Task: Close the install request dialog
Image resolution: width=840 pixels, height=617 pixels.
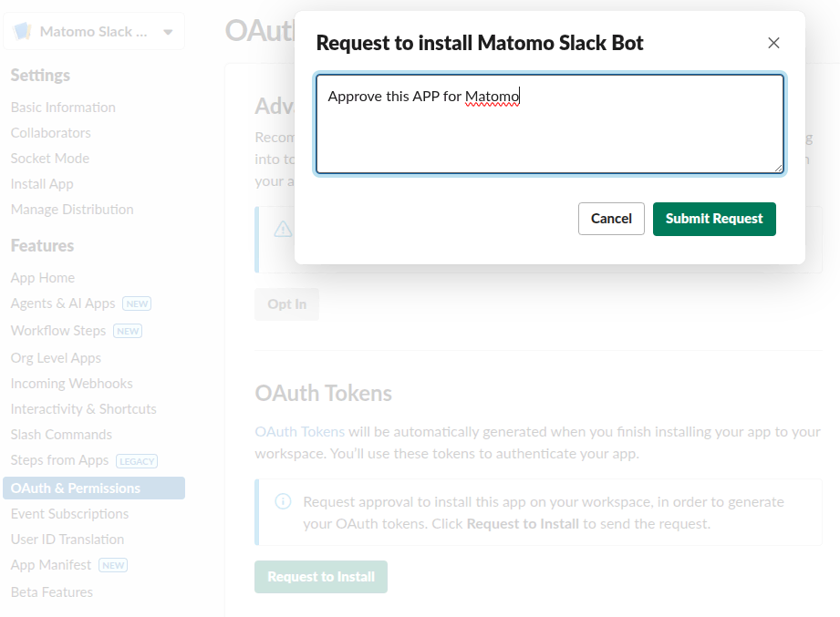Action: [x=773, y=43]
